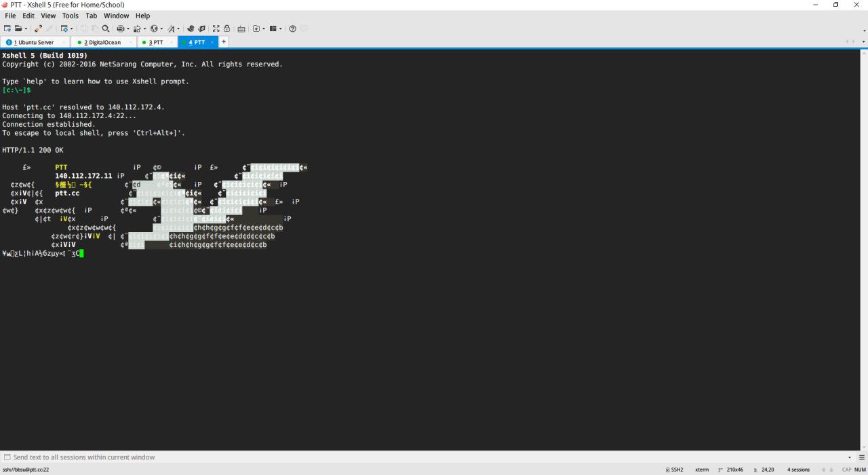Click the status bar down arrow
This screenshot has height=475, width=868.
[831, 470]
